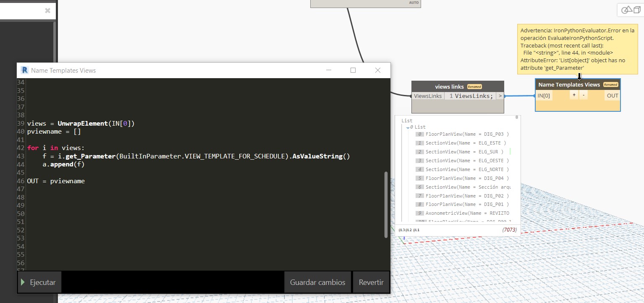
Task: Click the Renamed badge on views links node
Action: coord(474,87)
